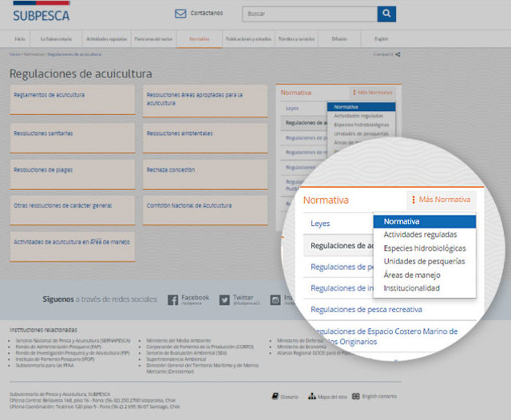Open the Rechaza concesión card
The height and width of the screenshot is (420, 511).
pyautogui.click(x=205, y=174)
